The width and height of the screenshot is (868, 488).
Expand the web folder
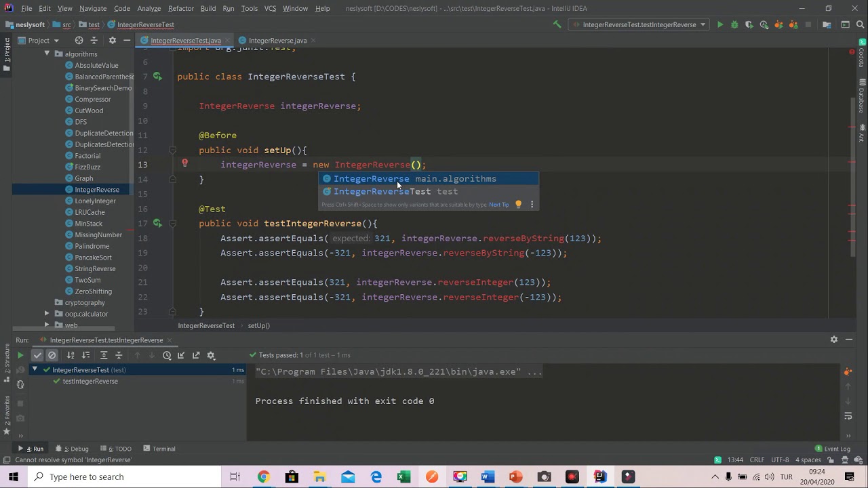(x=47, y=325)
